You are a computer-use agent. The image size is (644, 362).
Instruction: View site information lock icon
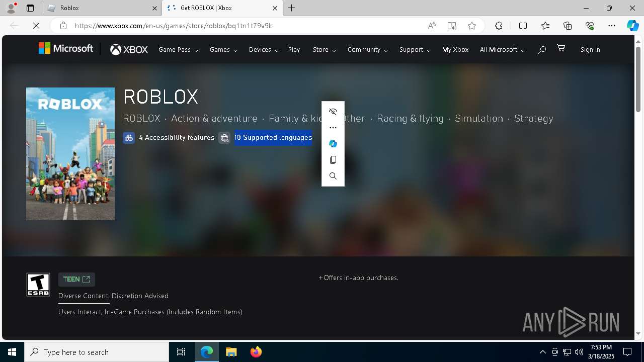pyautogui.click(x=63, y=26)
